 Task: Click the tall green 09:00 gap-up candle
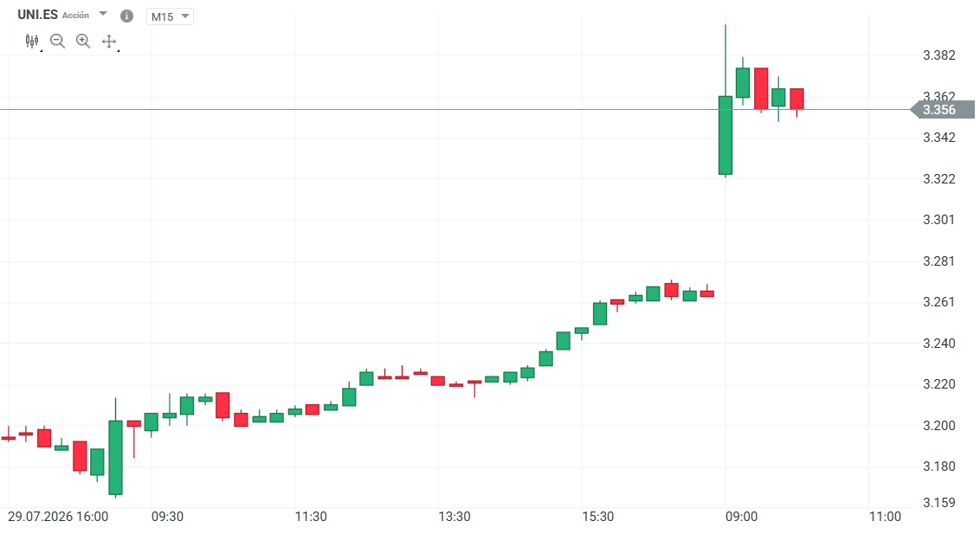coord(725,135)
